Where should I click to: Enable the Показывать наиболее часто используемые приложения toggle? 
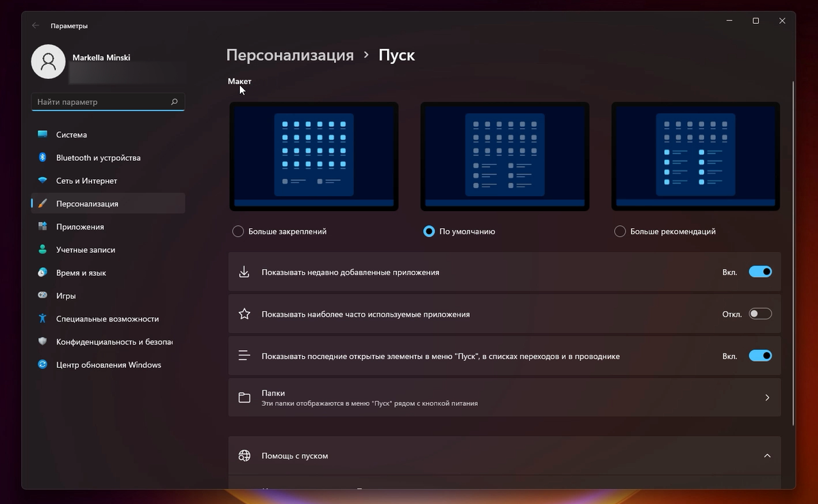[760, 313]
